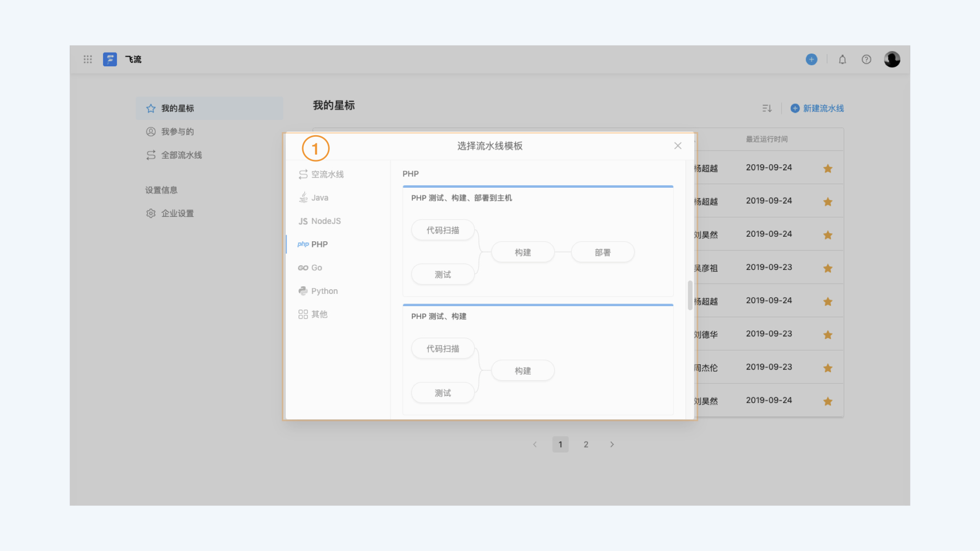This screenshot has height=551, width=980.
Task: Go to previous page arrow
Action: tap(535, 444)
